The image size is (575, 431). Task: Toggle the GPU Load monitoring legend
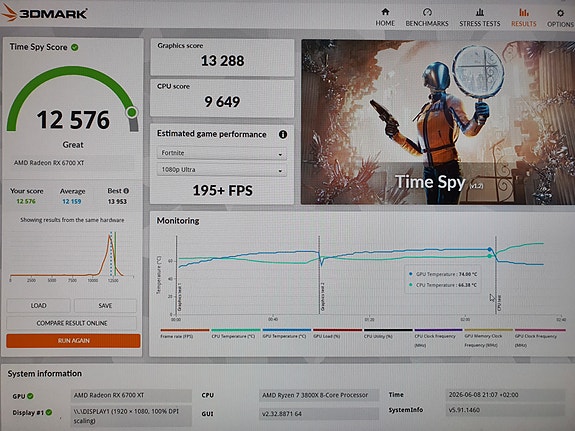pos(337,333)
